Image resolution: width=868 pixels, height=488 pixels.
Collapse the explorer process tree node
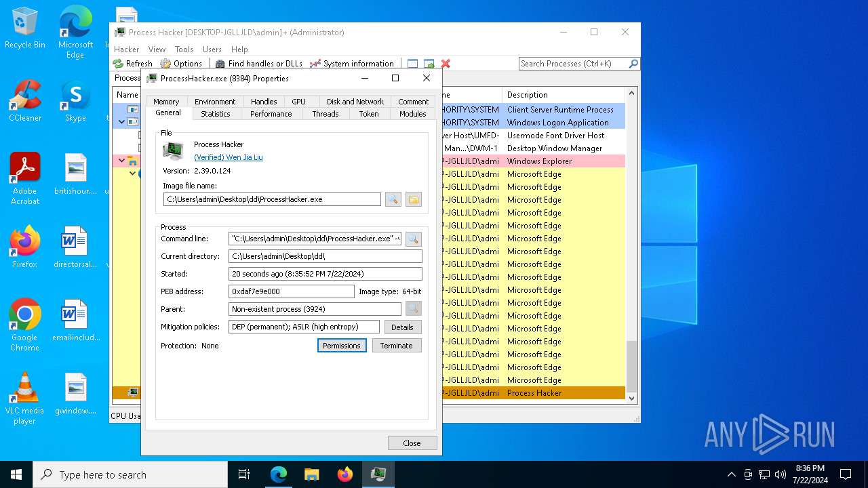pyautogui.click(x=122, y=161)
